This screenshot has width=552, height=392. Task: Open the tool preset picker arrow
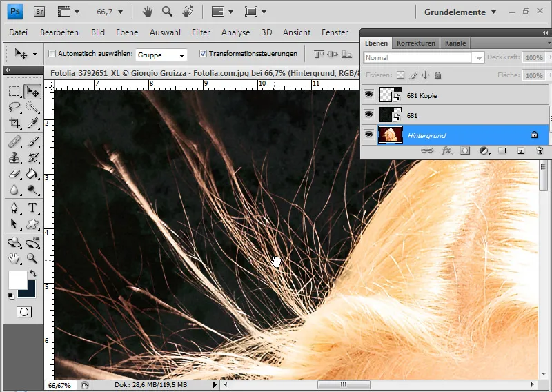click(34, 54)
